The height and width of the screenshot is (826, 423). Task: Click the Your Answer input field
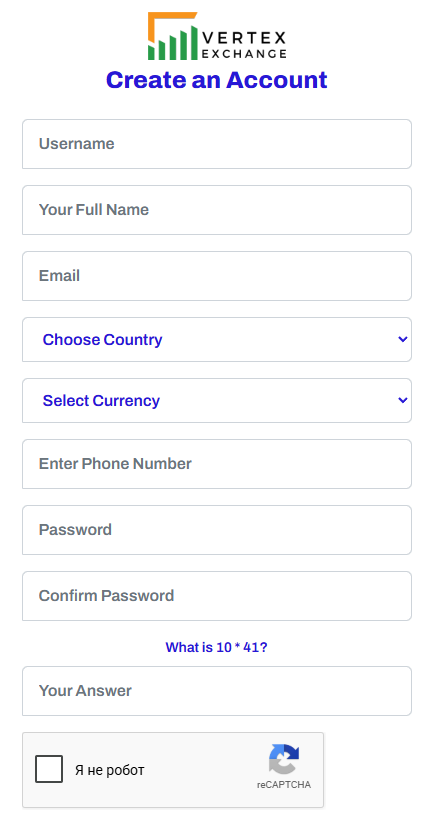(217, 691)
